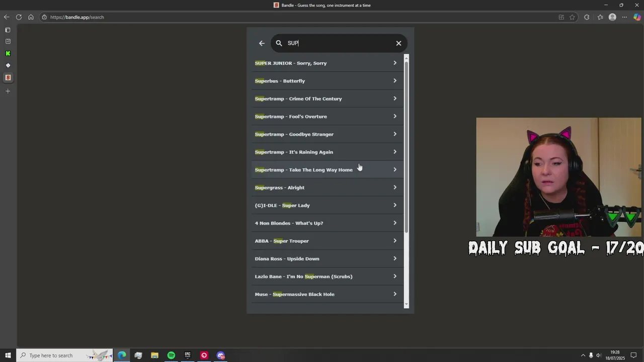Open browser Settings and more menu

tap(624, 17)
